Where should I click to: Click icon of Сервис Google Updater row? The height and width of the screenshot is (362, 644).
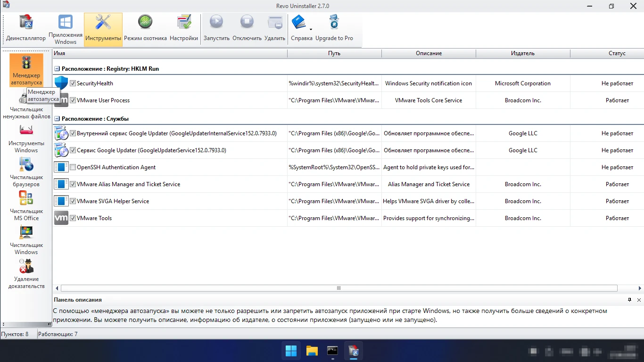pos(61,150)
